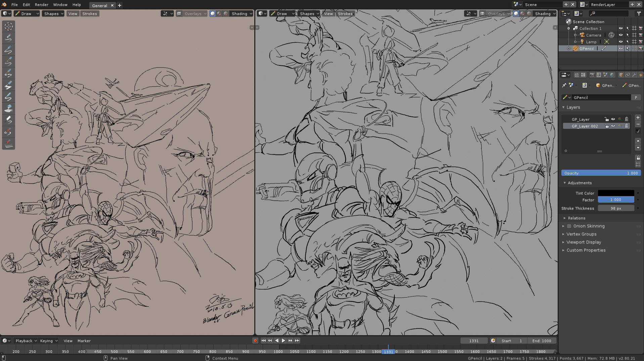Select the Eraser Stroke tool at toolbar bottom
644x361 pixels.
(8, 144)
